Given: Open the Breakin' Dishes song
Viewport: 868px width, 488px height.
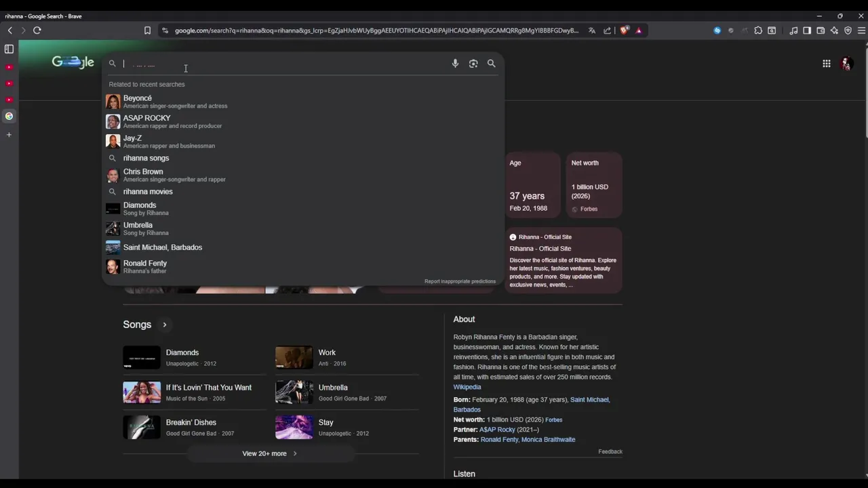Looking at the screenshot, I should tap(195, 427).
